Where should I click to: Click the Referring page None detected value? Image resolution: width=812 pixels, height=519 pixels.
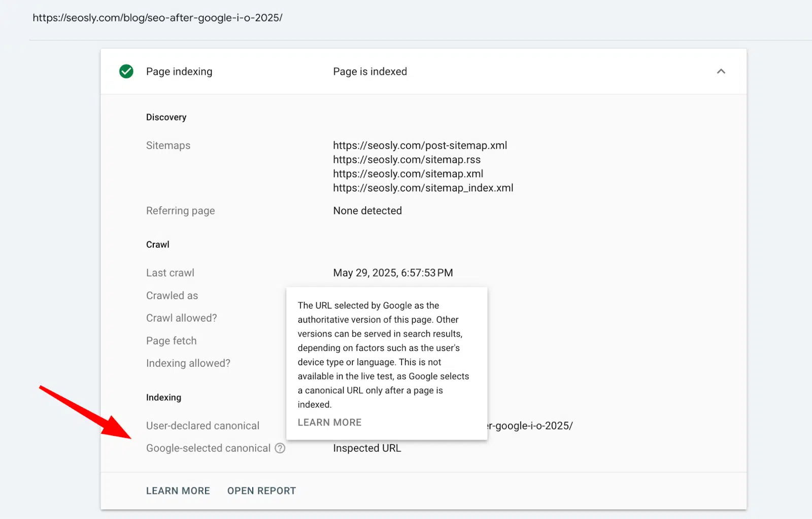pos(367,211)
